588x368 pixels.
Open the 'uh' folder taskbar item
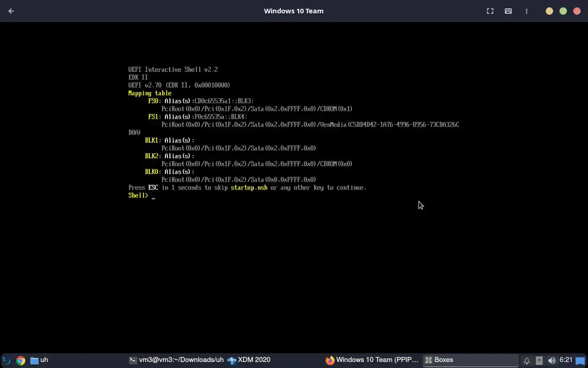[39, 360]
